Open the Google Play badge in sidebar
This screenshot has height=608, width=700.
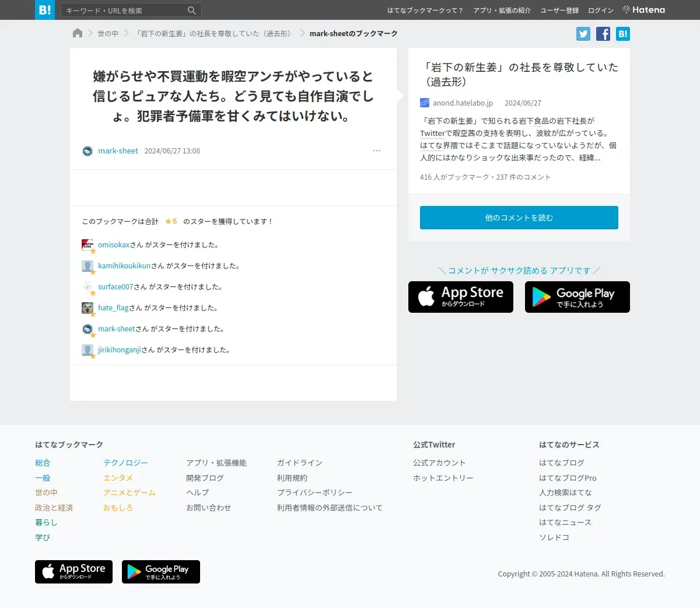[x=577, y=297]
